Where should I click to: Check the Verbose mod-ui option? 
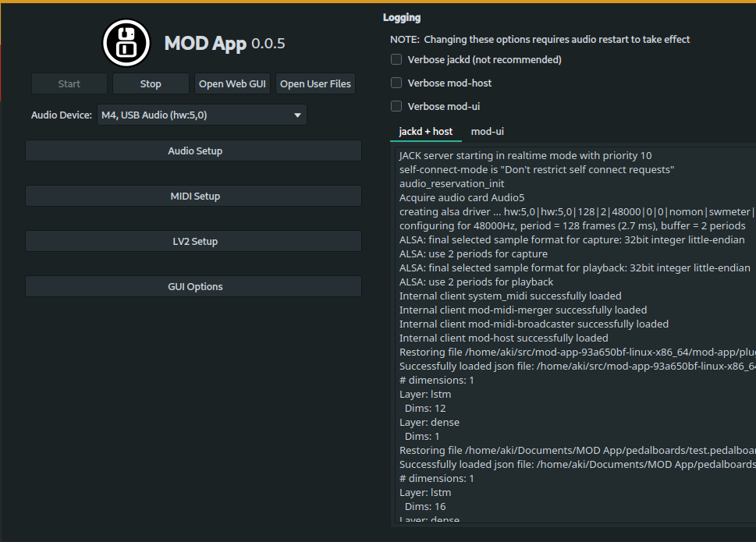point(396,106)
